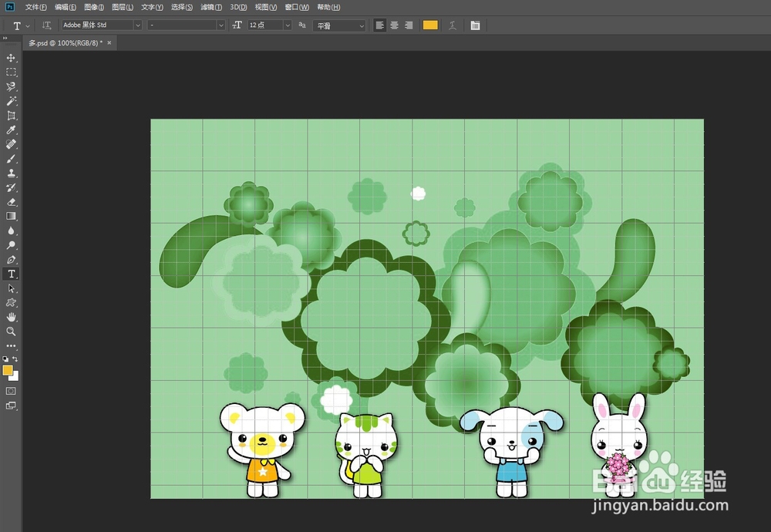The width and height of the screenshot is (771, 532).
Task: Open the 图层(L) menu
Action: coord(123,7)
